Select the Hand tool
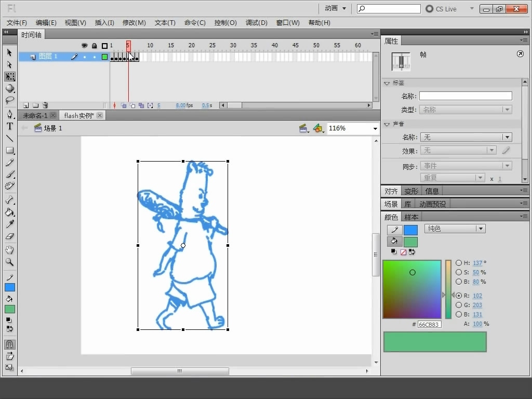 click(x=9, y=250)
